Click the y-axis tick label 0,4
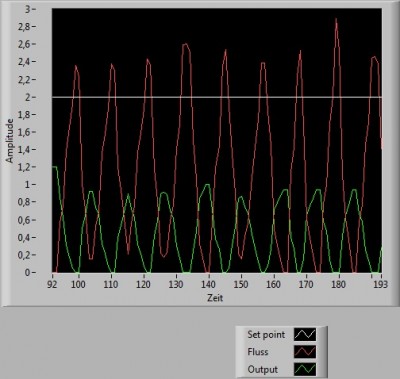The width and height of the screenshot is (400, 379). click(24, 237)
